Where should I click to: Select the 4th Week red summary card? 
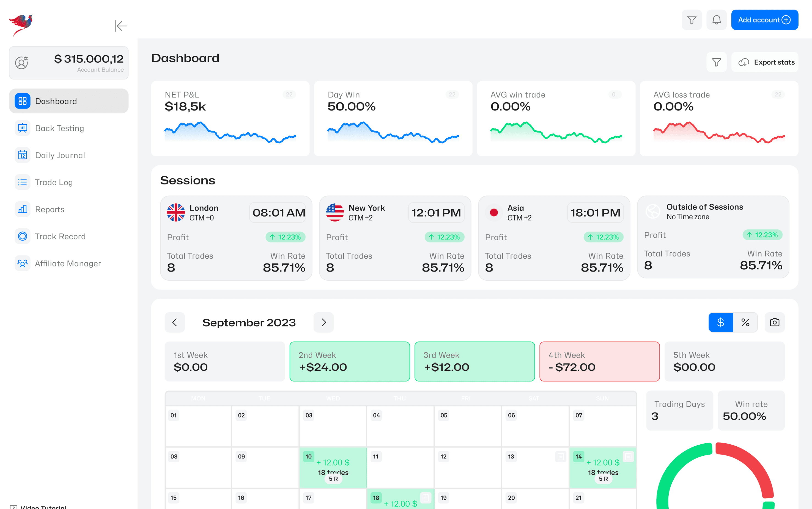point(599,362)
